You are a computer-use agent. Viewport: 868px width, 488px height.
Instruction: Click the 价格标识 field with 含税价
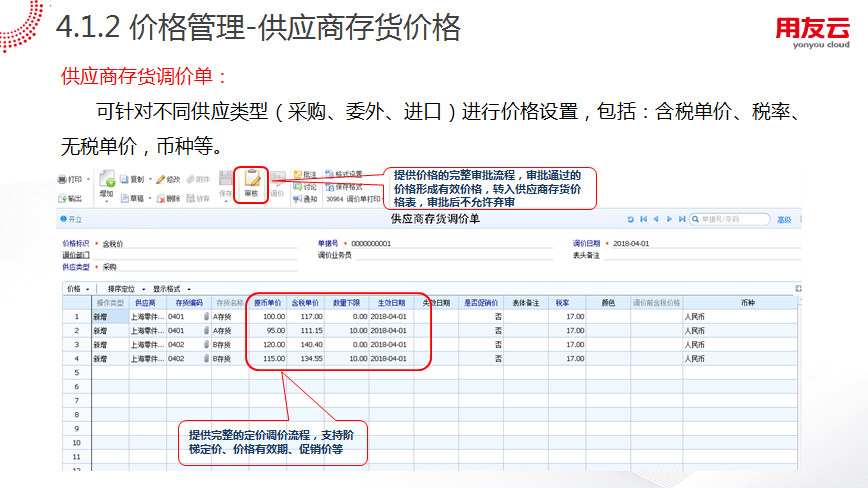click(200, 243)
